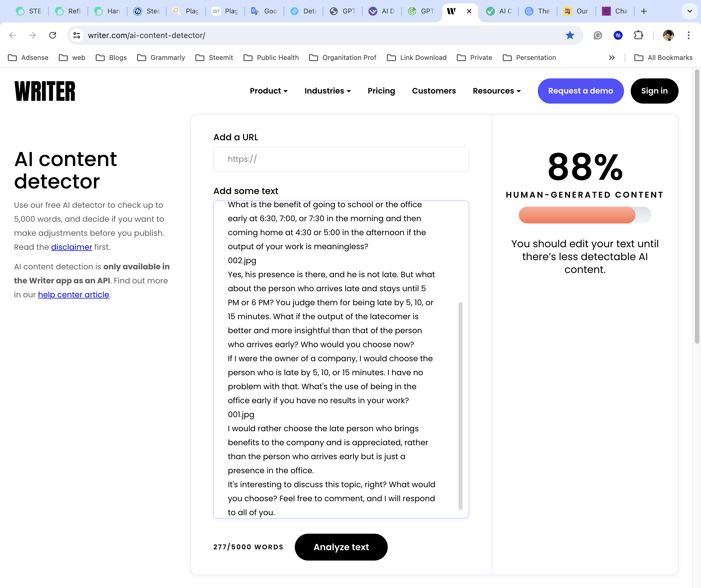Switch to the Goo translate tab
Screen dimensions: 701x588
264,11
